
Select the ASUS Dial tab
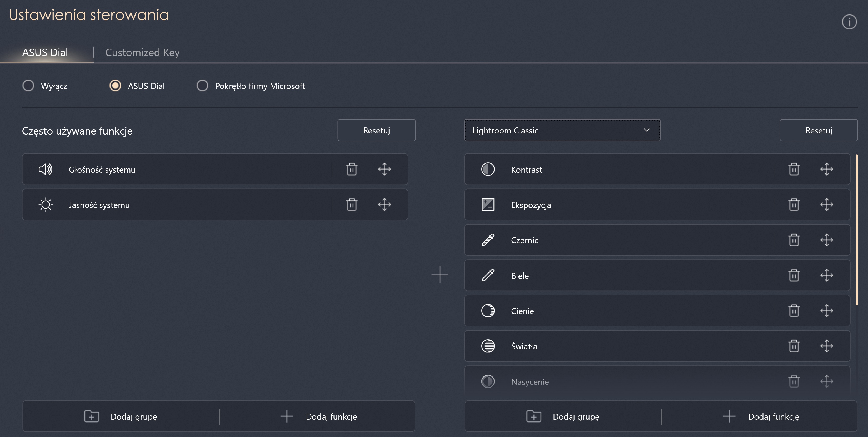point(45,53)
